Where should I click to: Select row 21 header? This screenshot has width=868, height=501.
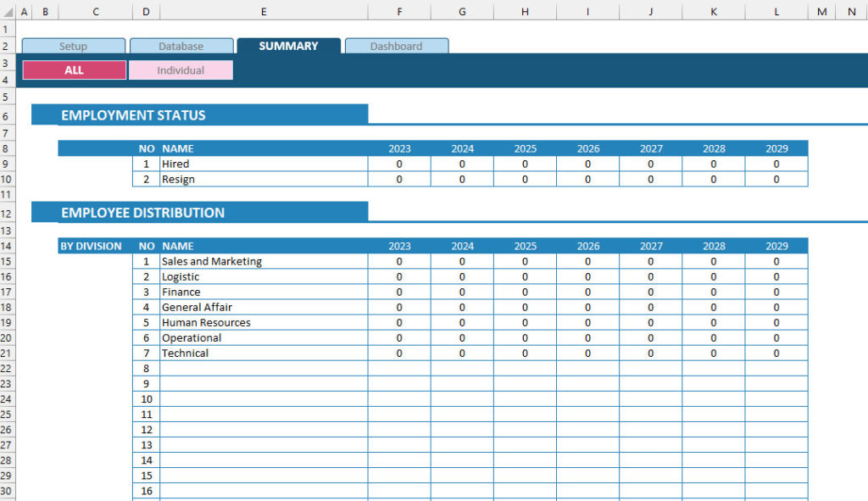6,353
